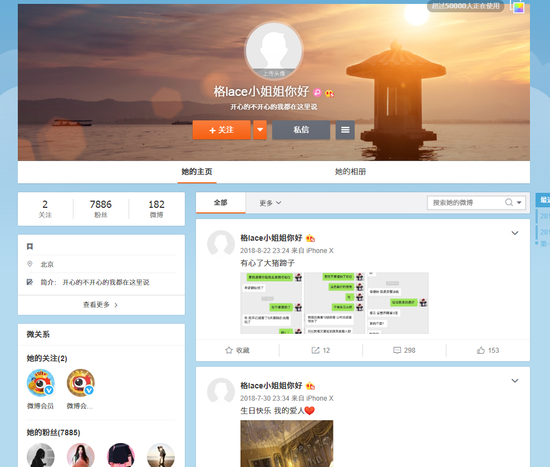Expand 查看更多 profile details

101,305
